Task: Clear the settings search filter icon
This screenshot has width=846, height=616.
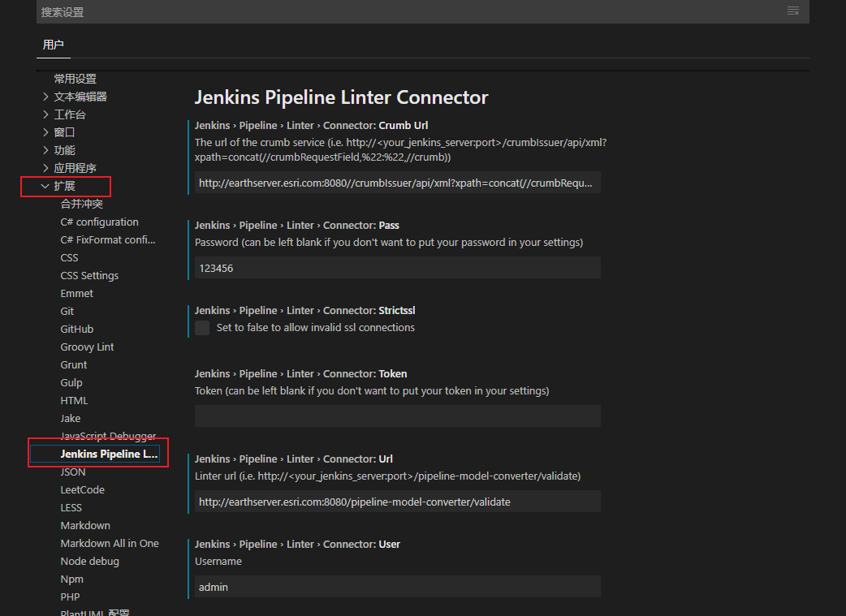Action: [793, 11]
